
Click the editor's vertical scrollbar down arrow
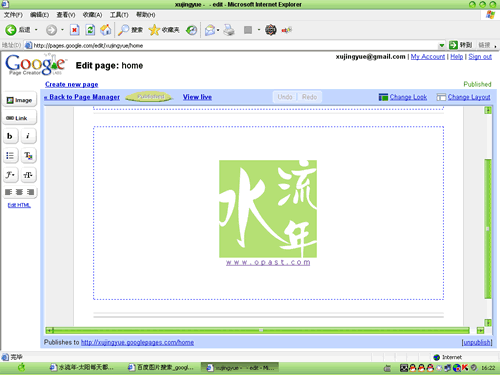[x=488, y=322]
